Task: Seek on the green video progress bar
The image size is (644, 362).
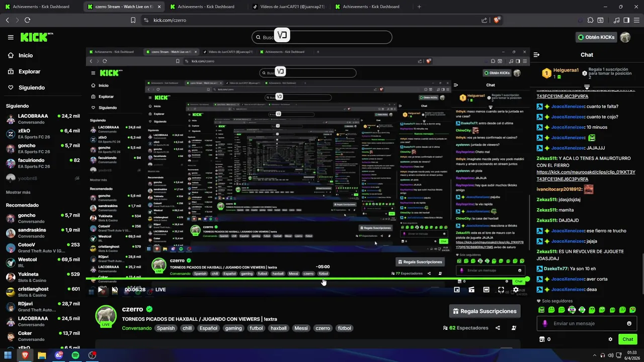Action: [307, 279]
